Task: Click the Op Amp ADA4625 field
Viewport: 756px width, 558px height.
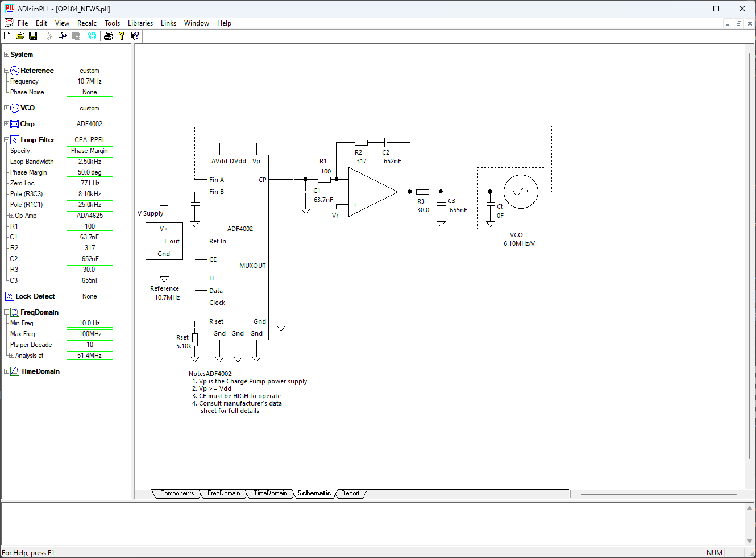Action: [90, 216]
